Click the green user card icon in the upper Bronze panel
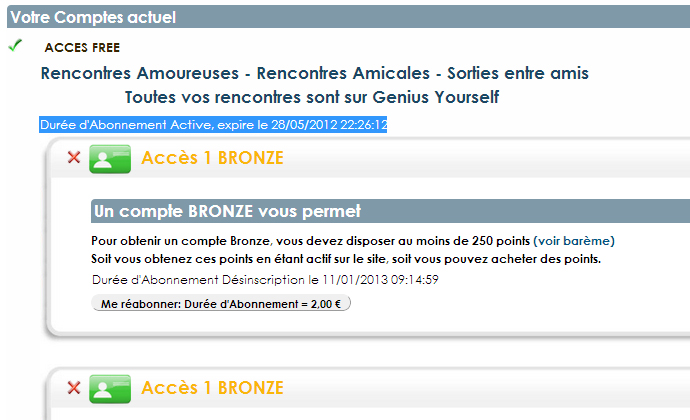The width and height of the screenshot is (690, 420). pos(110,159)
